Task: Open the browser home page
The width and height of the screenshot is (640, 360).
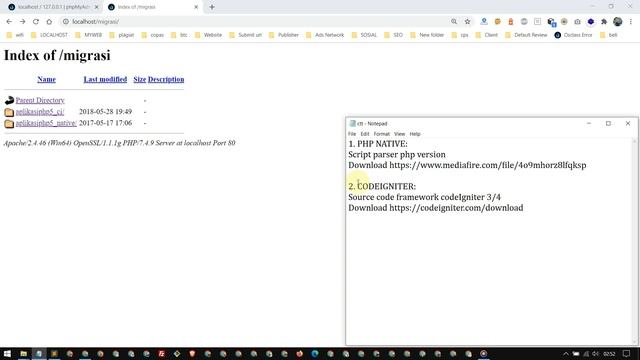Action: click(x=49, y=22)
